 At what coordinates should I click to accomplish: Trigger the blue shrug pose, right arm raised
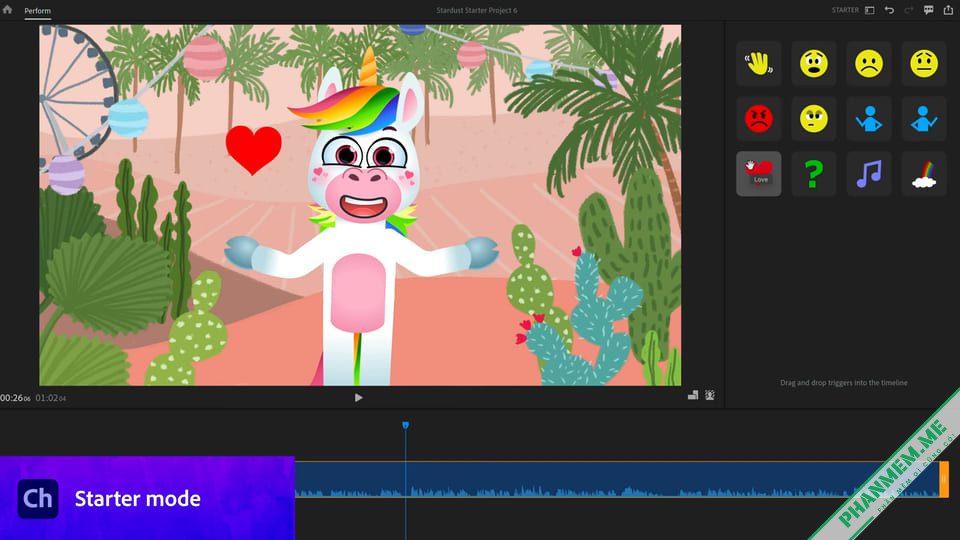[x=924, y=119]
